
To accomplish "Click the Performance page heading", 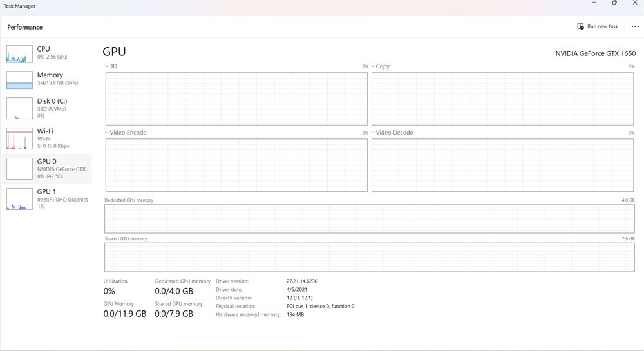I will point(24,27).
